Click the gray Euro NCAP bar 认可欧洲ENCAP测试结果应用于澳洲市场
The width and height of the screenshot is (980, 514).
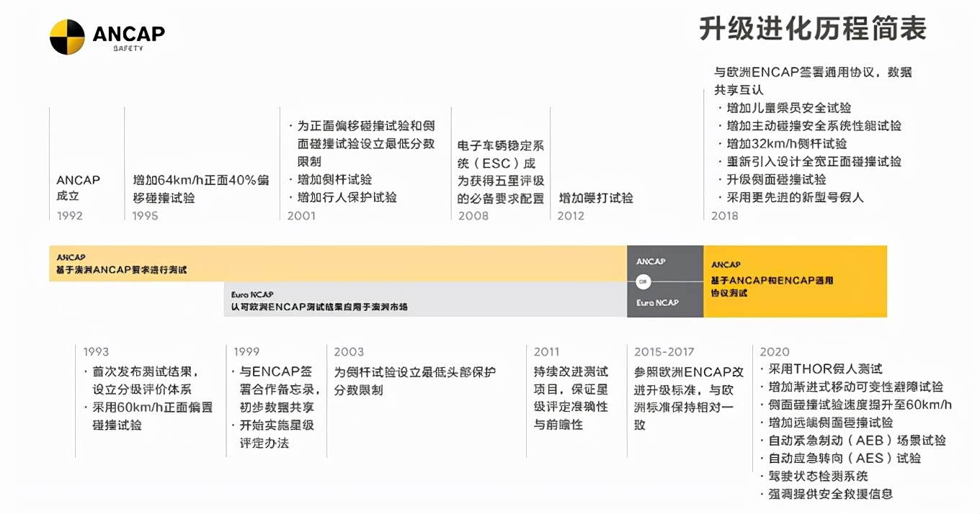(x=425, y=299)
